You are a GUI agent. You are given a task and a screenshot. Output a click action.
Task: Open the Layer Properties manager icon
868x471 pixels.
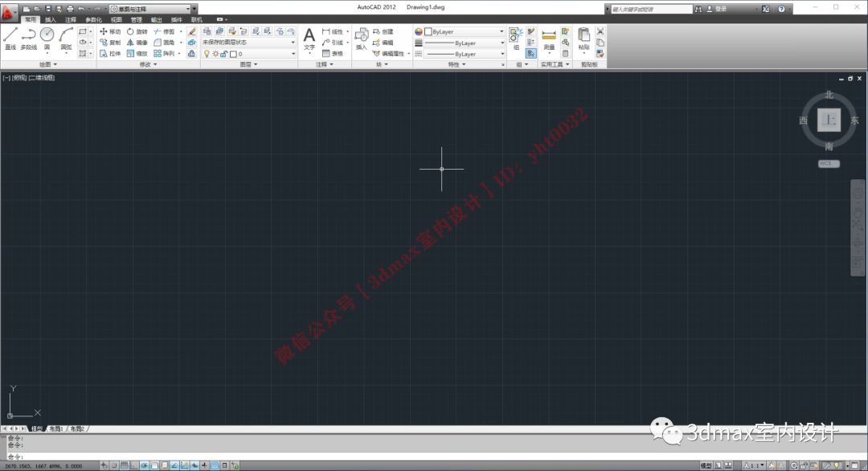207,31
